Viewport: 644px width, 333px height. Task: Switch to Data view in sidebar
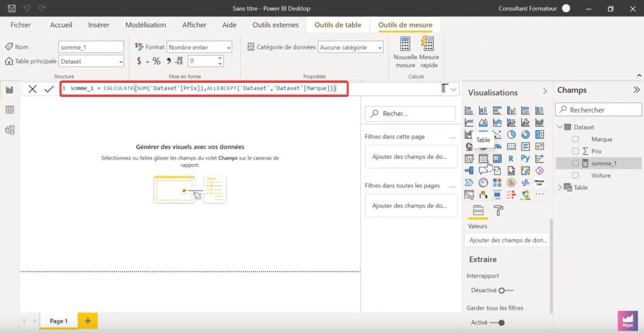(x=9, y=109)
